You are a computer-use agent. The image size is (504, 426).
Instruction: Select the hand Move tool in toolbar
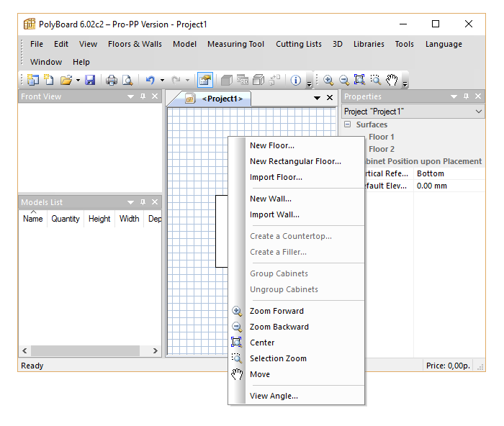[392, 81]
